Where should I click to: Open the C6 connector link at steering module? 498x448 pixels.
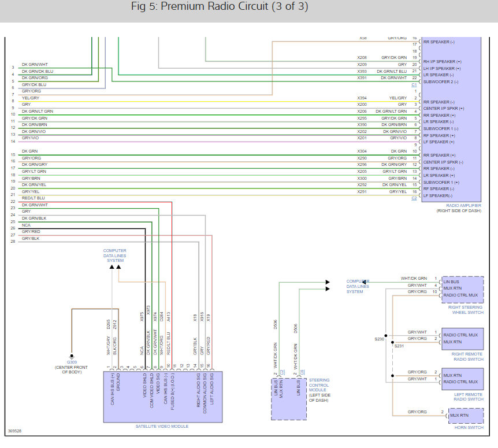tap(302, 372)
